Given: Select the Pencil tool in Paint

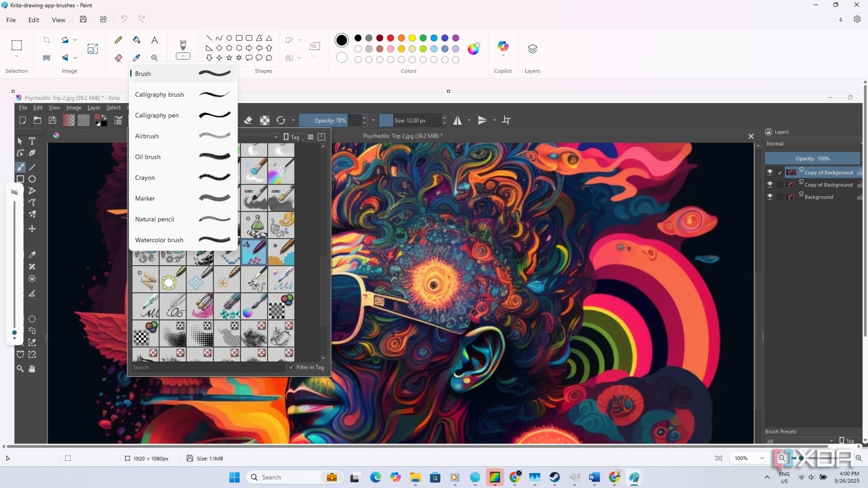Looking at the screenshot, I should point(118,40).
